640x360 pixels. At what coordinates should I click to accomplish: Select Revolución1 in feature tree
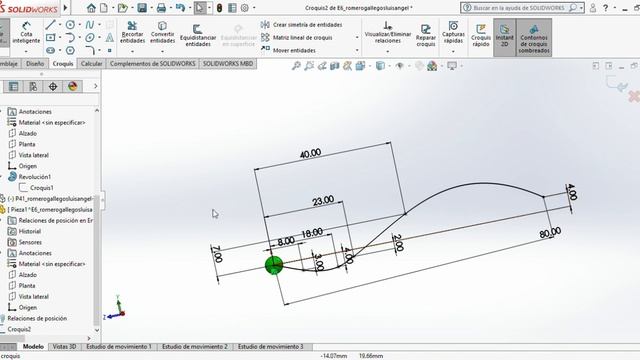(35, 177)
